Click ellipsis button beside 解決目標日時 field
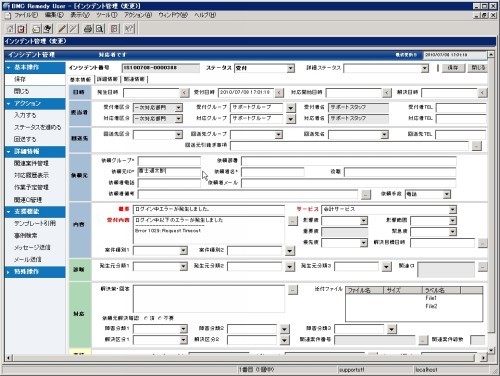The image size is (500, 376). coord(482,243)
